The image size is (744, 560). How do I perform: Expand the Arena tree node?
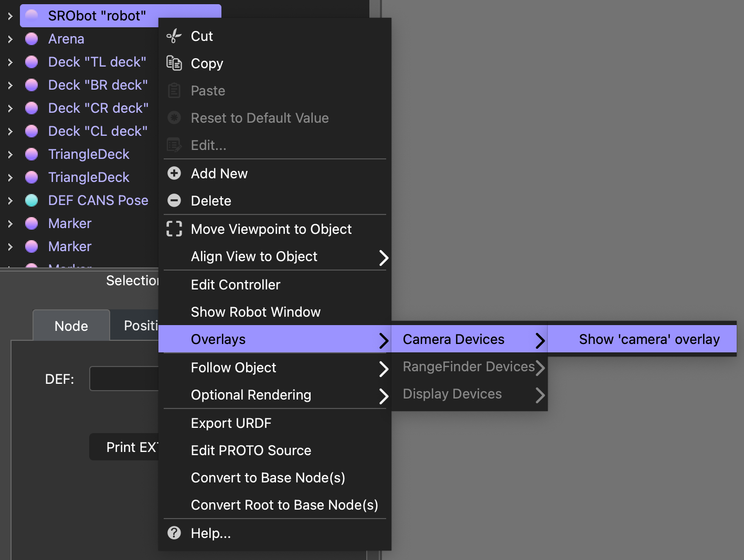[10, 38]
